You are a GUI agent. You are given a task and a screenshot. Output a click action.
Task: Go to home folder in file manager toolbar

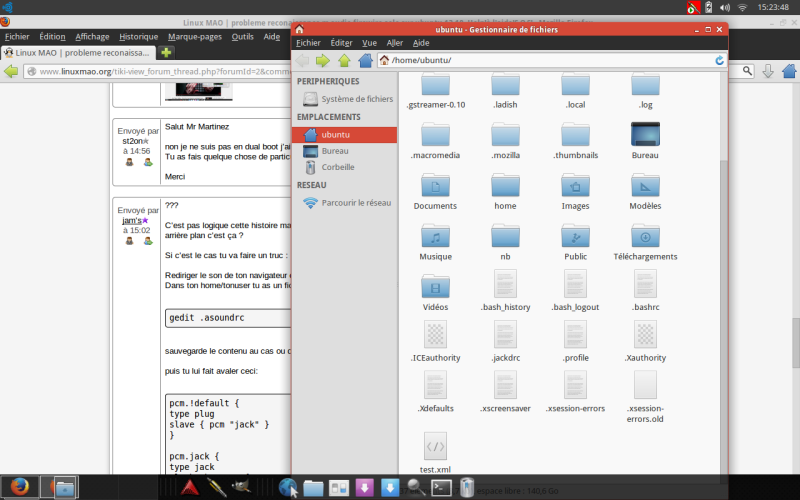coord(365,61)
